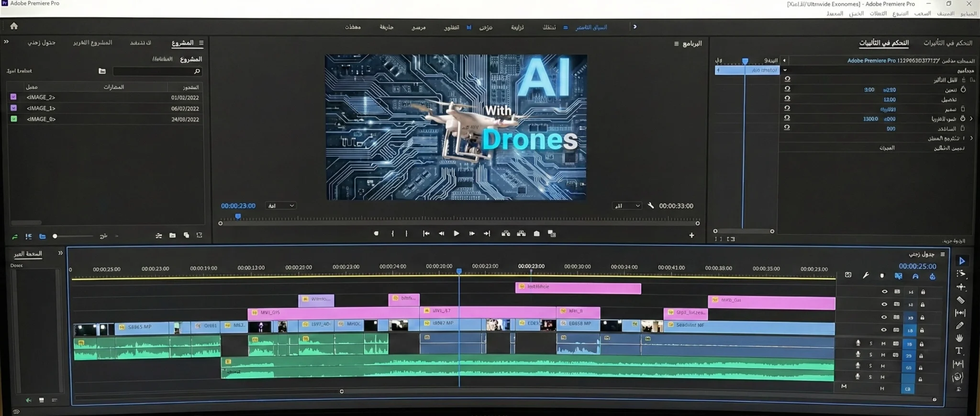Open the Project panel tab
Viewport: 980px width, 416px height.
pos(182,43)
